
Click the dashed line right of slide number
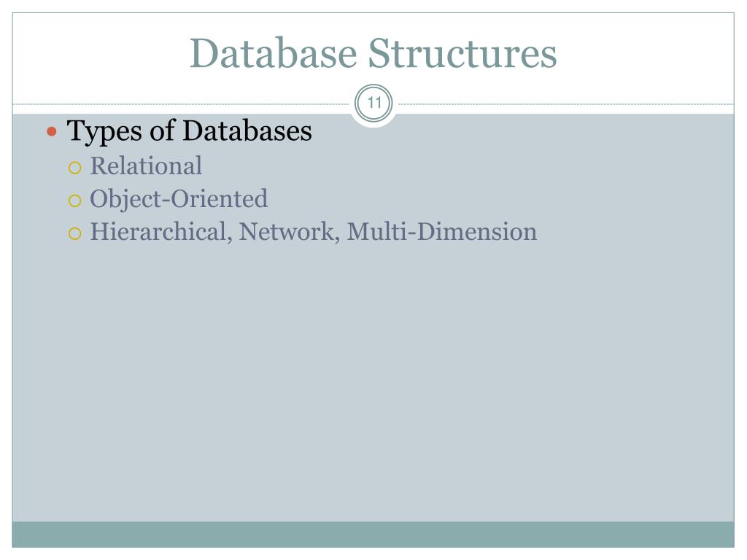566,104
